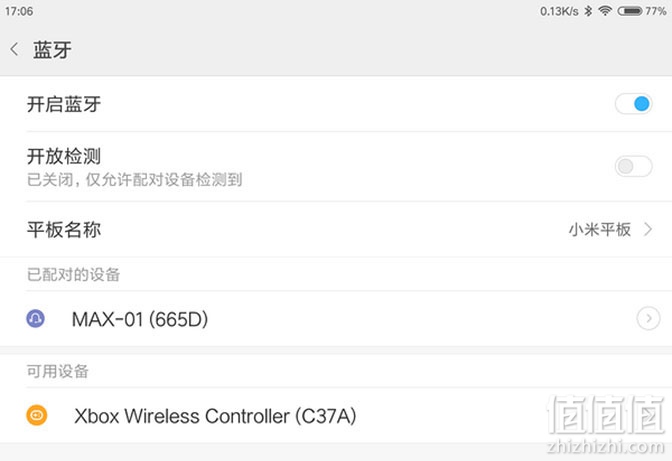
Task: Select the 平板名称 settings row
Action: [336, 230]
